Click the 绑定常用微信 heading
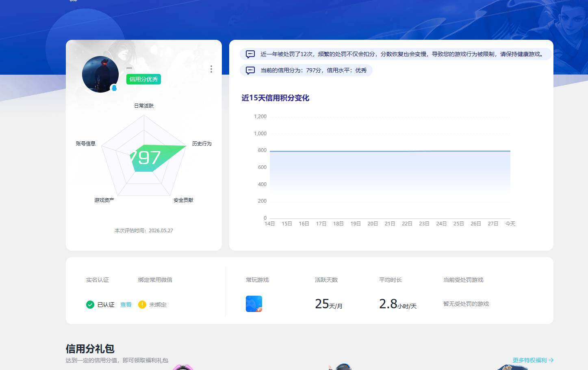Screen dimensions: 588x370 click(155, 280)
